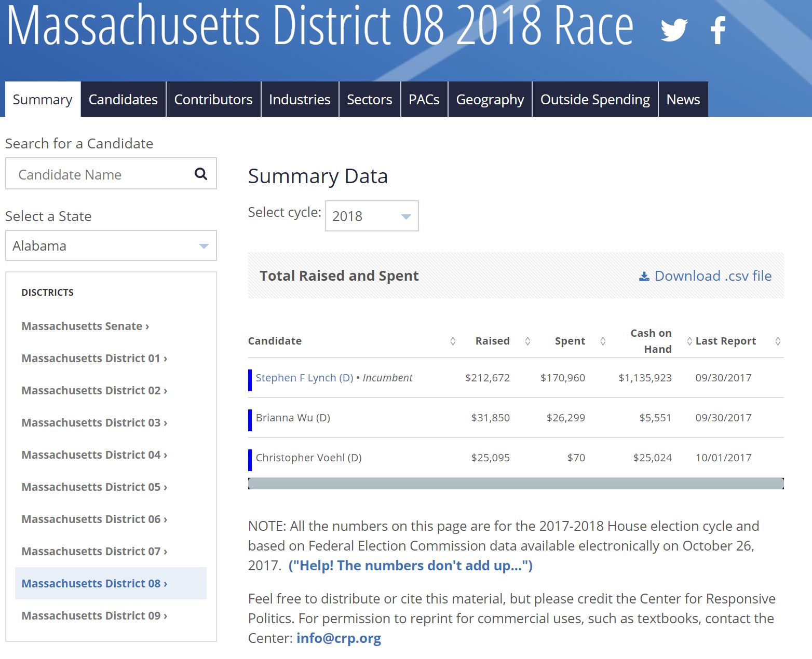Open the Outside Spending tab
The height and width of the screenshot is (659, 812).
(595, 99)
